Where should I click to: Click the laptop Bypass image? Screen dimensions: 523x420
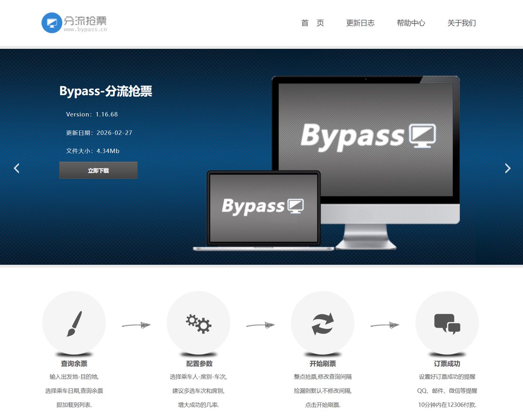coord(263,210)
